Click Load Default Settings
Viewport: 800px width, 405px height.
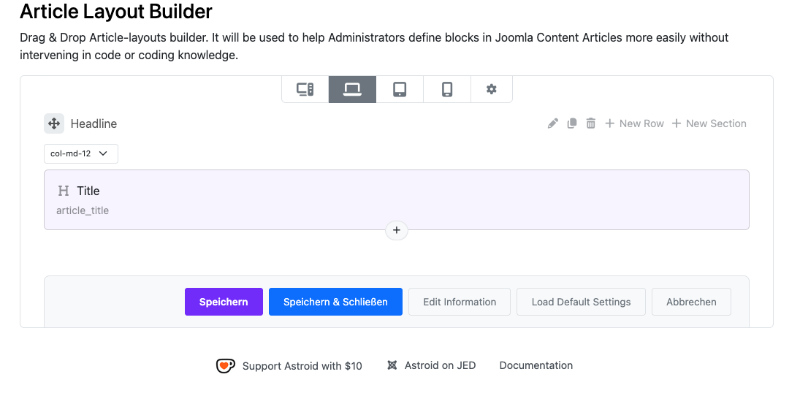[581, 302]
